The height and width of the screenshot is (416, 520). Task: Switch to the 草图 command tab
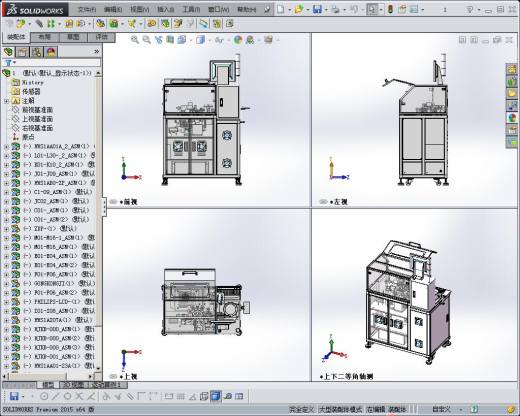pos(73,37)
